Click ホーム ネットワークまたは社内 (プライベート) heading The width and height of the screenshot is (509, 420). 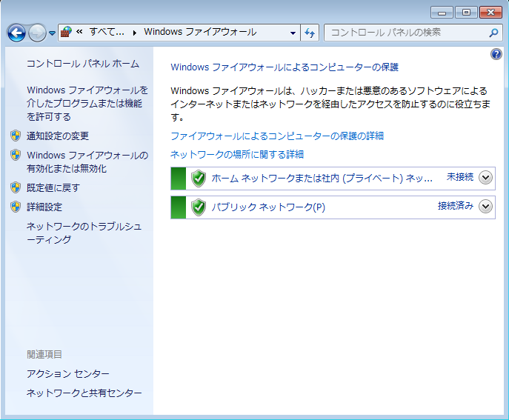coord(322,179)
